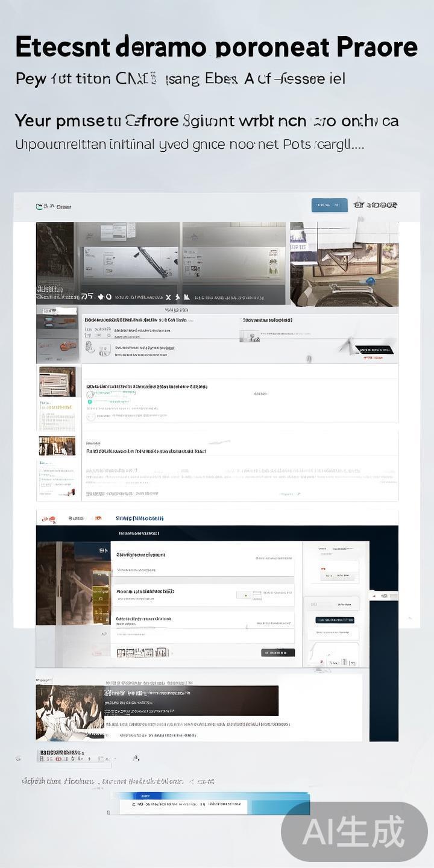Select the third listing's thumbnail image
The image size is (434, 868).
[57, 446]
